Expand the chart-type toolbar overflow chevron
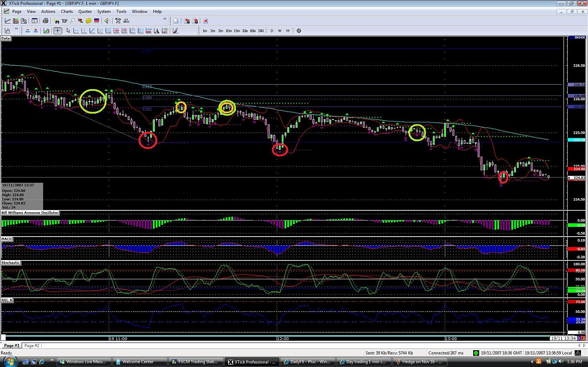 tap(16, 29)
